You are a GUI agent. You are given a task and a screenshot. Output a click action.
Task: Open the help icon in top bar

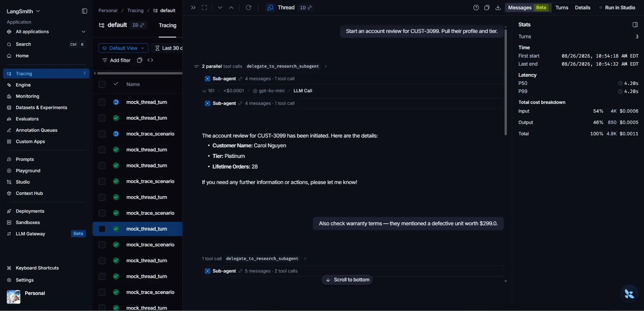(x=476, y=8)
